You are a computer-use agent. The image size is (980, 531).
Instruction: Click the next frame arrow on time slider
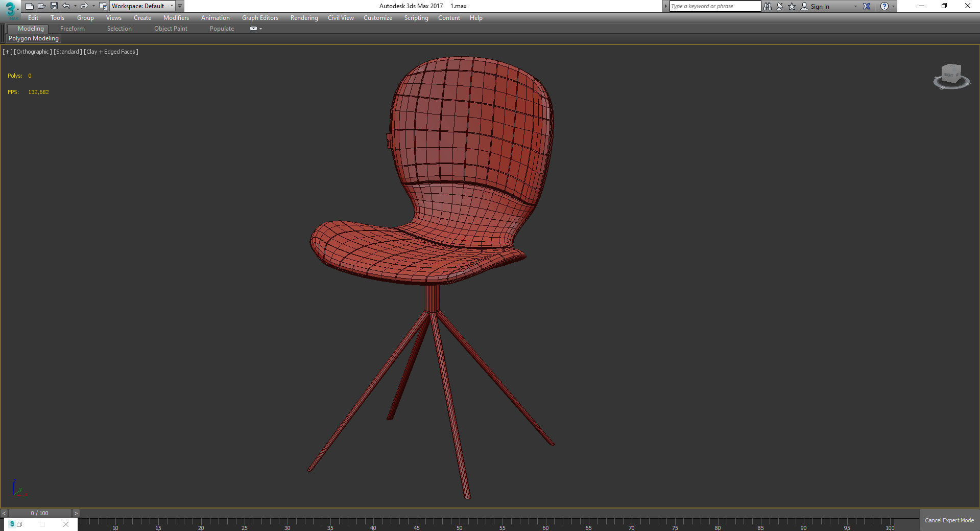[76, 513]
